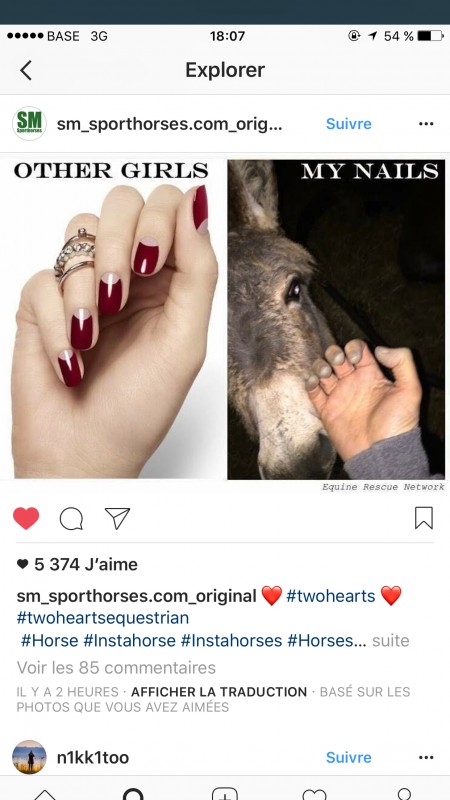Expand caption with suite link
This screenshot has width=450, height=800.
pyautogui.click(x=391, y=641)
